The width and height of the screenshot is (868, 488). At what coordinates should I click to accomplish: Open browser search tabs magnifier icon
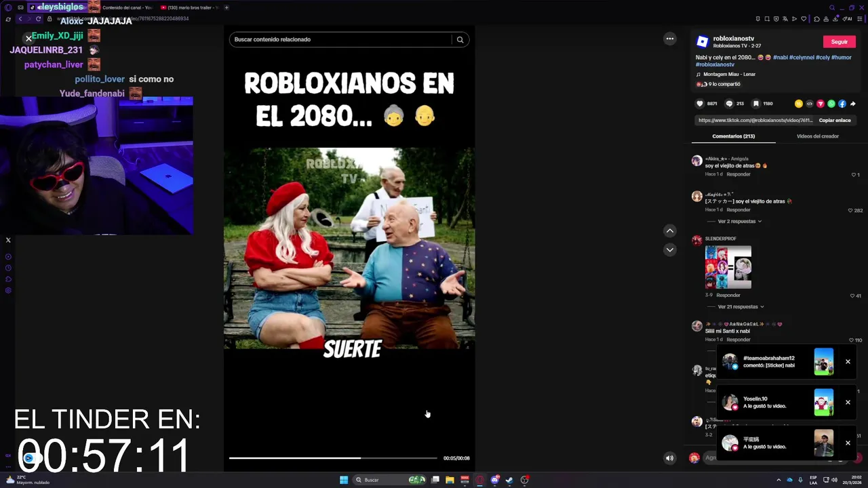832,7
